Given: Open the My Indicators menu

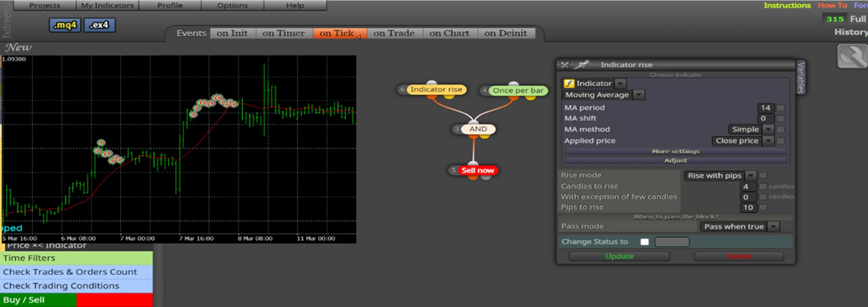Looking at the screenshot, I should 107,5.
